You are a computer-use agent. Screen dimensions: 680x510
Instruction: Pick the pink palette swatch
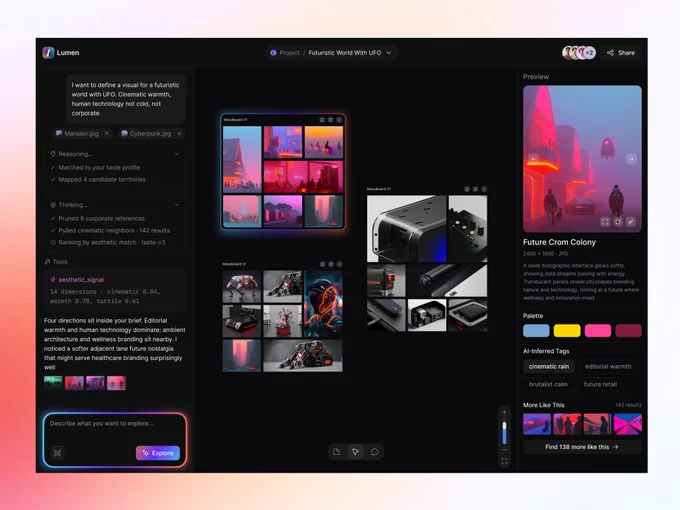click(598, 330)
